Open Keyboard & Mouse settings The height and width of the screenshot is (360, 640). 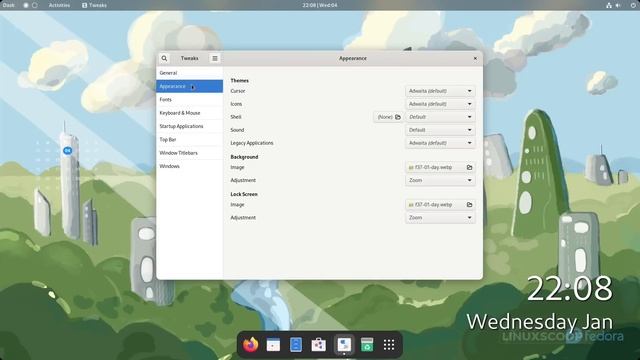pos(189,113)
